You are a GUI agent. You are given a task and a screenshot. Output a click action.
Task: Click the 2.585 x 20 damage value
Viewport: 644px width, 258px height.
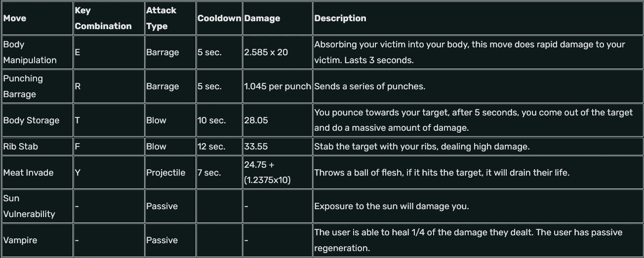coord(266,52)
